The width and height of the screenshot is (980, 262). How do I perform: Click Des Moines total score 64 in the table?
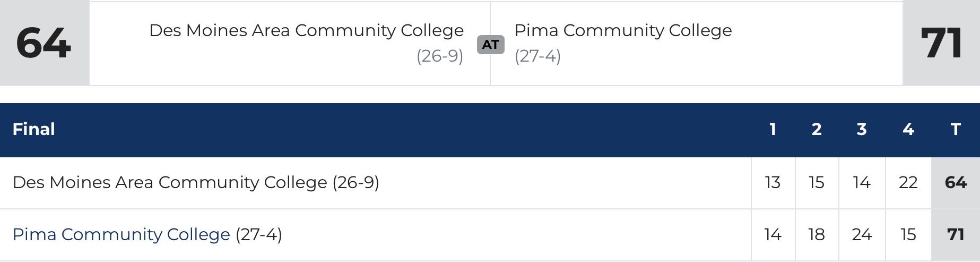tap(956, 183)
